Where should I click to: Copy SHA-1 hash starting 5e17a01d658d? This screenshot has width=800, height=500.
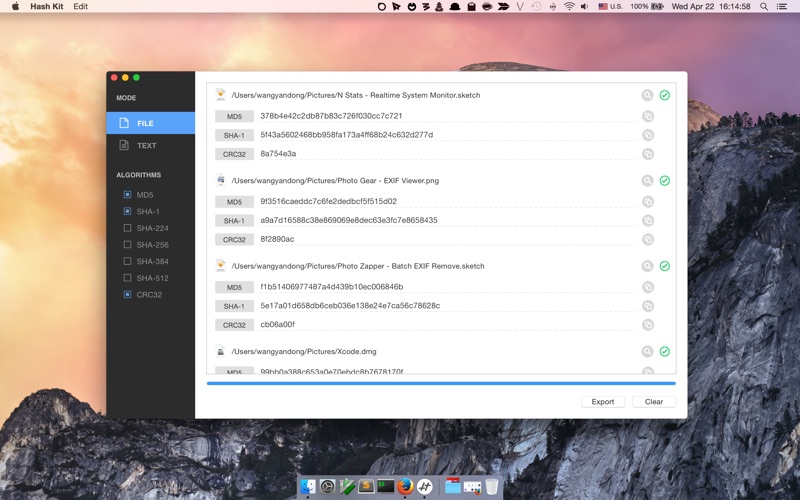click(x=648, y=306)
